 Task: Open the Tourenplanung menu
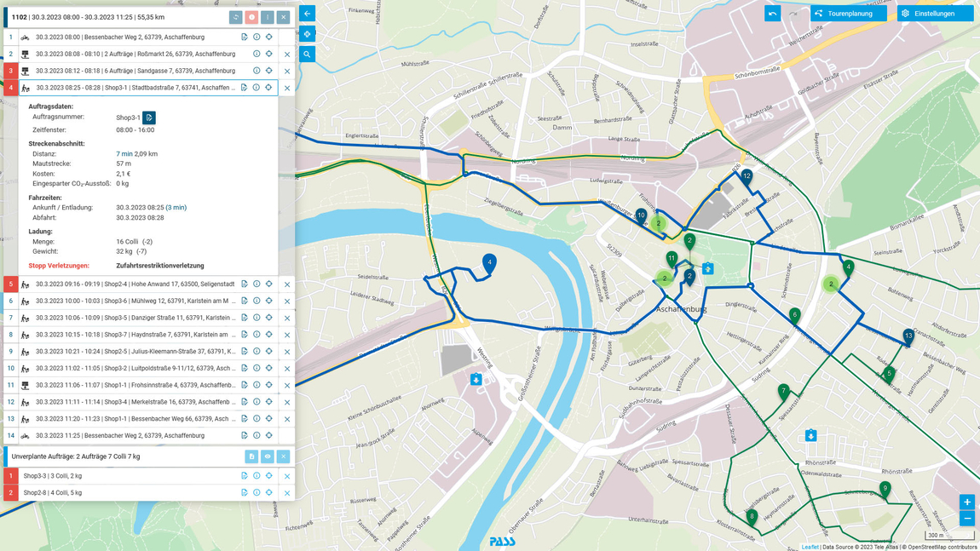(849, 14)
